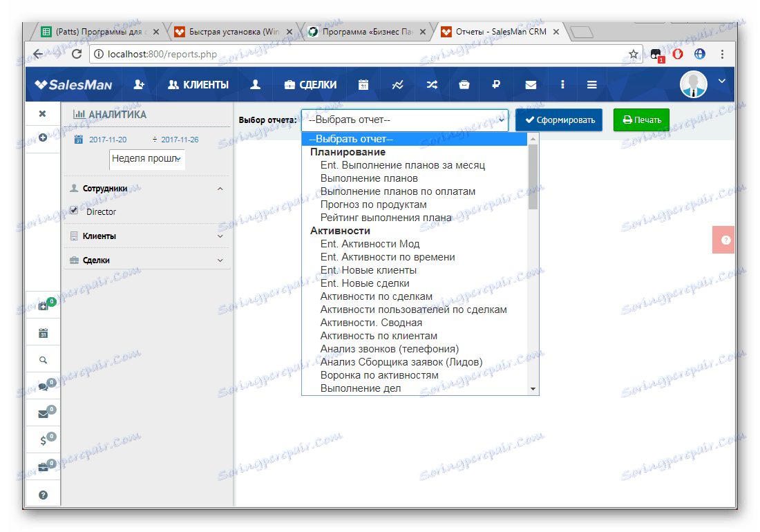The width and height of the screenshot is (760, 532).
Task: Open the user profile chevron dropdown
Action: click(722, 81)
